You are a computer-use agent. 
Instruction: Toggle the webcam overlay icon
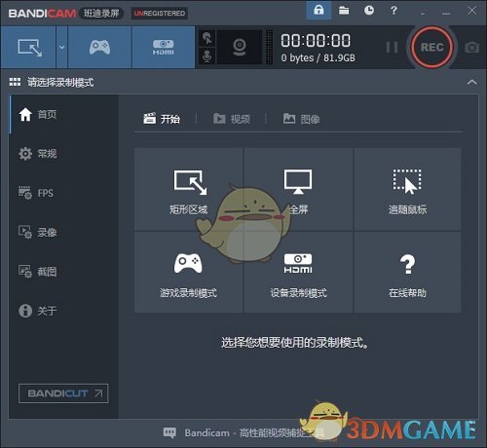coord(240,48)
